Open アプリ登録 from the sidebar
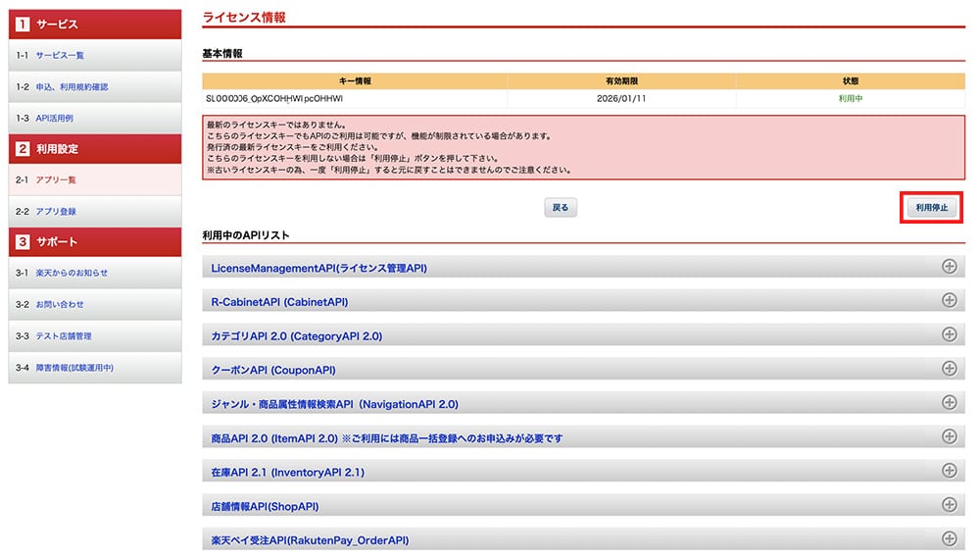The width and height of the screenshot is (980, 560). pyautogui.click(x=56, y=212)
